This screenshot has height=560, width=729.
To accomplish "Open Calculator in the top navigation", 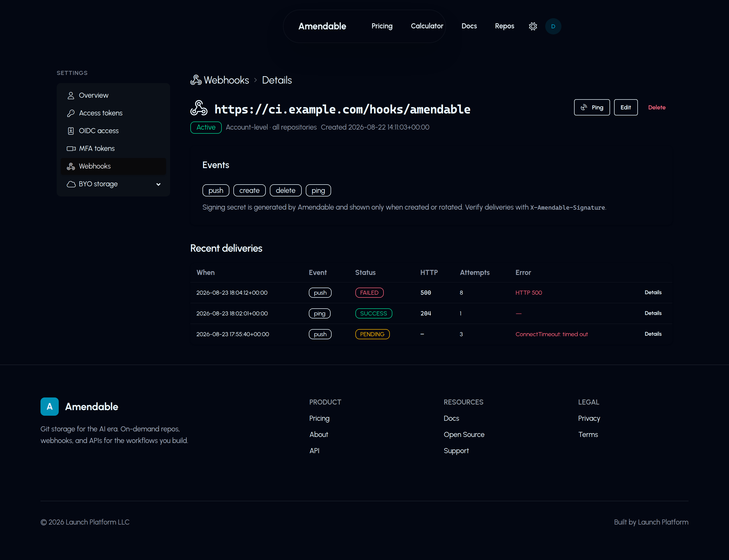I will point(427,26).
